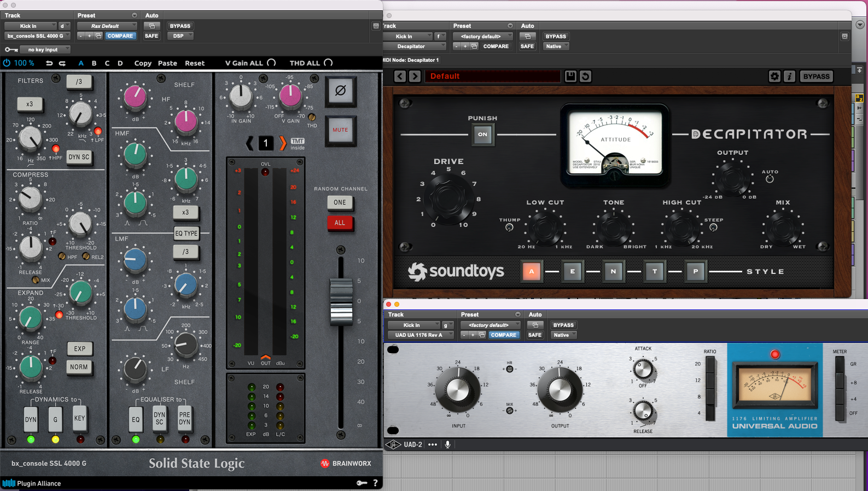The height and width of the screenshot is (491, 868).
Task: Select previous TMT channel with left arrow
Action: (x=249, y=143)
